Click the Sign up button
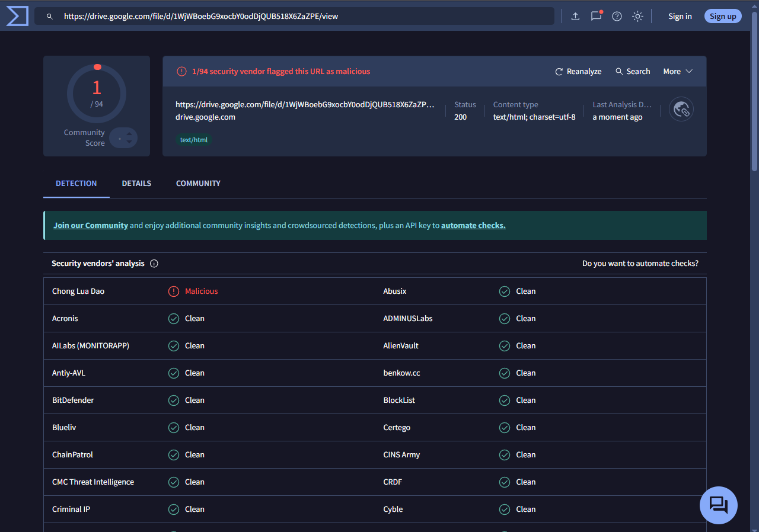This screenshot has height=532, width=759. pos(722,17)
